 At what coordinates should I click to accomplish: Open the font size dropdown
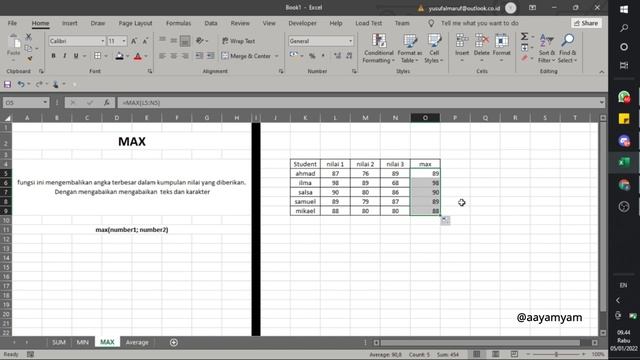124,41
